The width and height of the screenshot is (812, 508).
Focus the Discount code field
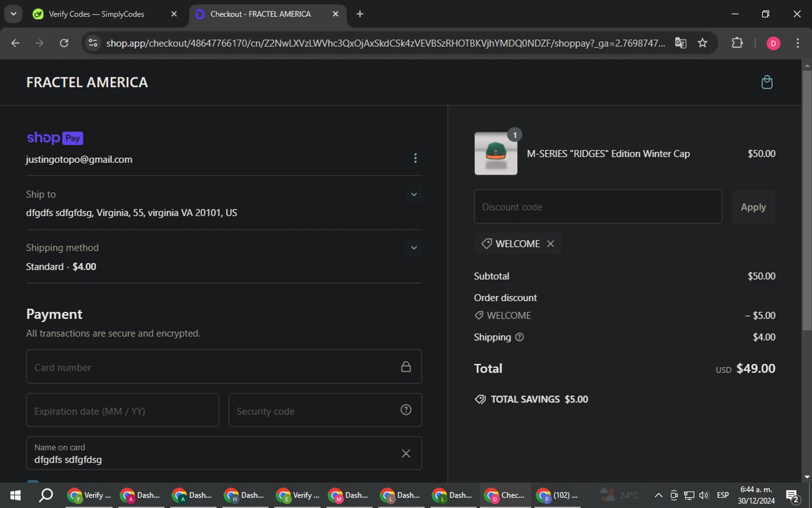(x=598, y=207)
